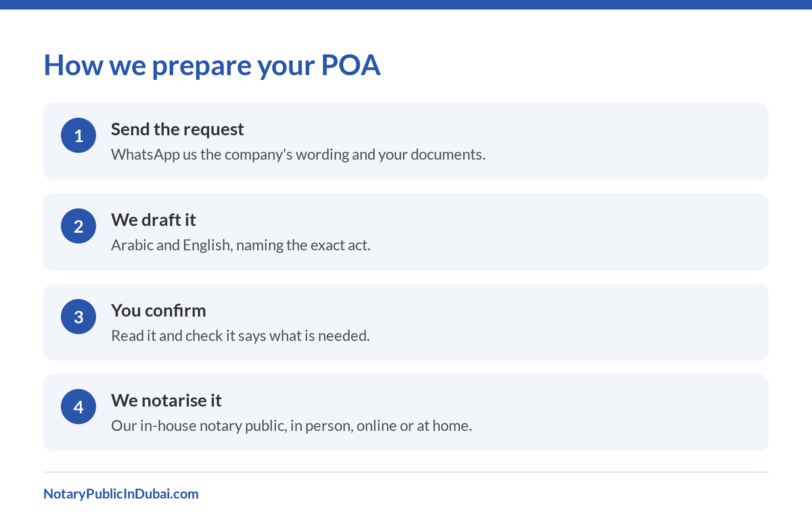This screenshot has width=812, height=529.
Task: Click the step 2 number circle
Action: click(x=78, y=226)
